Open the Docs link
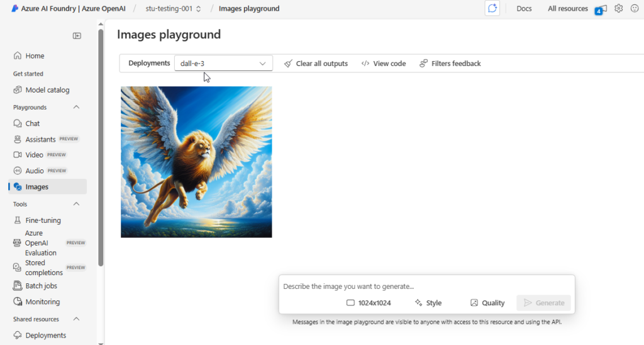644x345 pixels. pyautogui.click(x=524, y=9)
